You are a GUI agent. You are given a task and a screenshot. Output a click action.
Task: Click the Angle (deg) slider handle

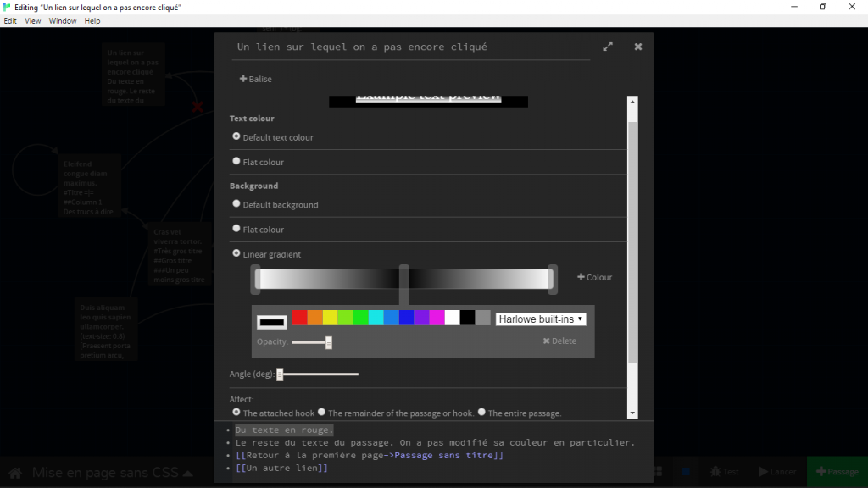click(x=280, y=374)
